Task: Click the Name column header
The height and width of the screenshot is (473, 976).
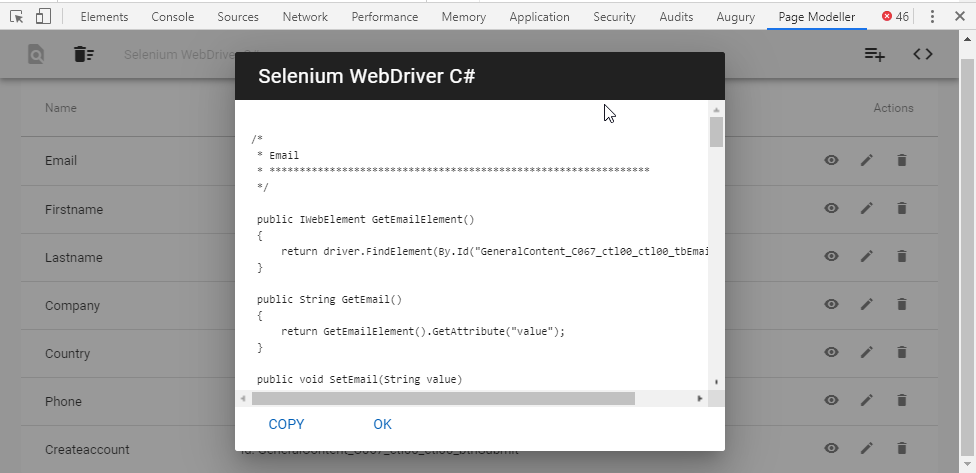Action: click(x=60, y=108)
